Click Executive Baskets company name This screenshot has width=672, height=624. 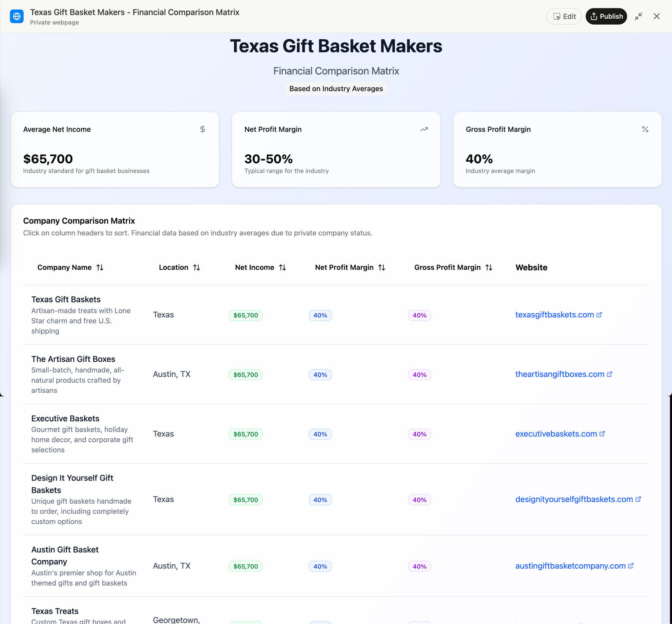65,418
